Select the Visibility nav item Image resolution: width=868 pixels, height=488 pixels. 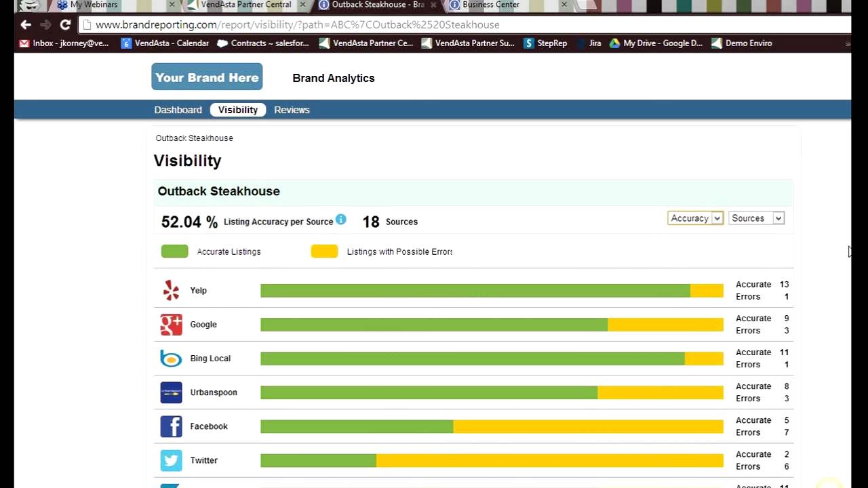(x=238, y=110)
